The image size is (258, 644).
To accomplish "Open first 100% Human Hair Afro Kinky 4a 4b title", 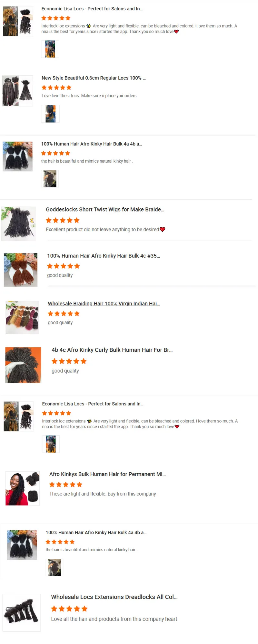I will point(92,144).
